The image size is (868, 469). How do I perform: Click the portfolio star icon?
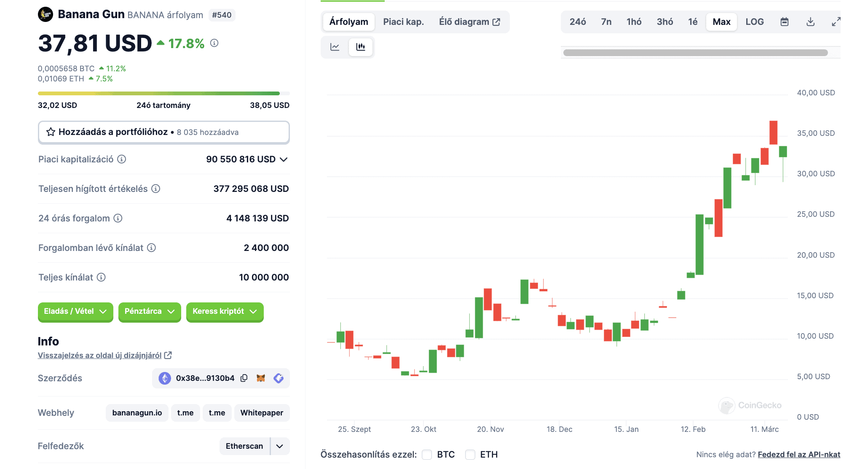51,132
